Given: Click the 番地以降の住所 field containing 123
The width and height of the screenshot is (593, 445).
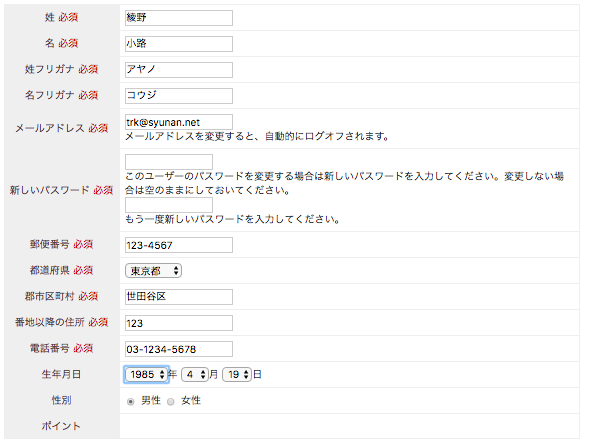Looking at the screenshot, I should (179, 323).
